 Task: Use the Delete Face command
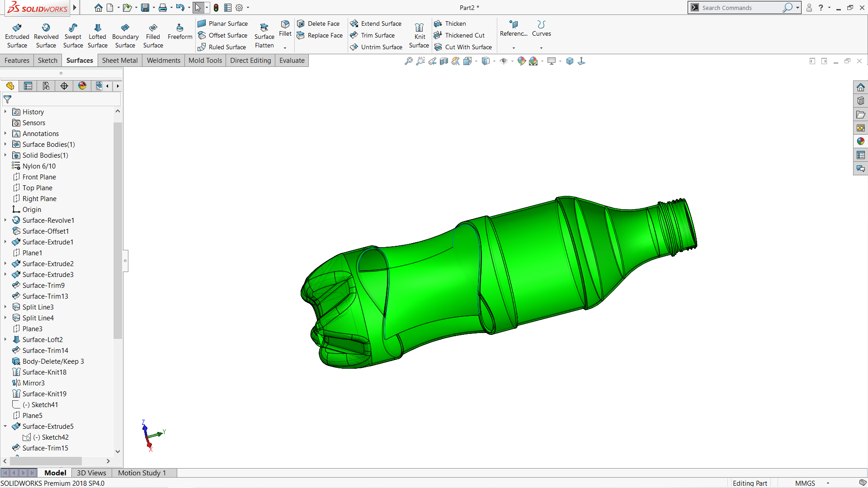coord(318,23)
